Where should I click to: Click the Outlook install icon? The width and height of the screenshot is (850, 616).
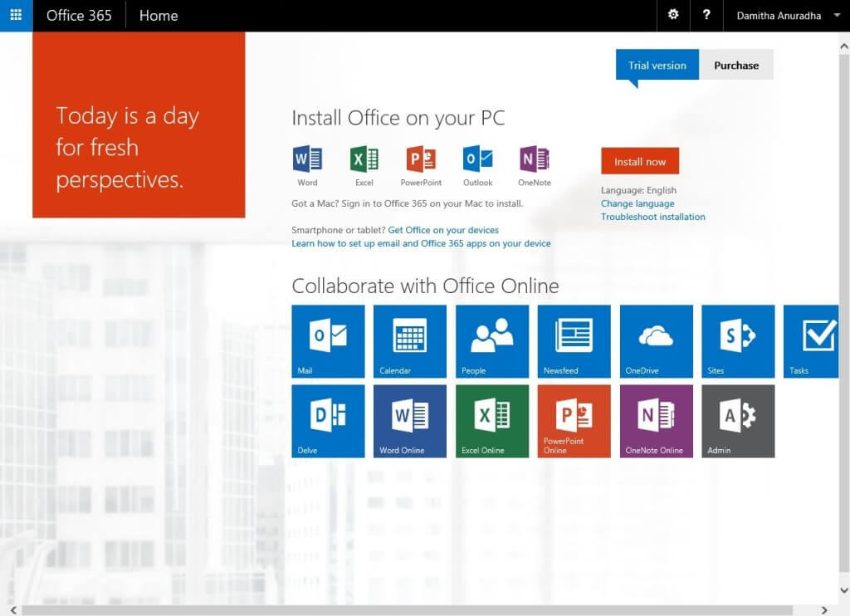tap(476, 160)
